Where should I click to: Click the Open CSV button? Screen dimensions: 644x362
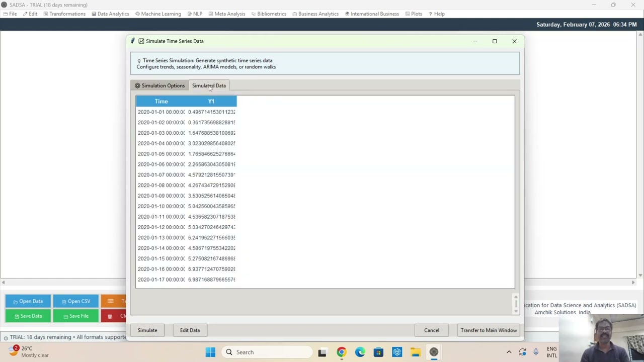coord(76,301)
